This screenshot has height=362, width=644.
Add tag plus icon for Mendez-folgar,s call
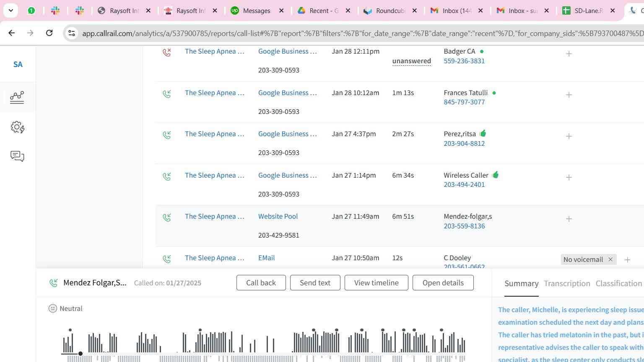click(x=569, y=219)
